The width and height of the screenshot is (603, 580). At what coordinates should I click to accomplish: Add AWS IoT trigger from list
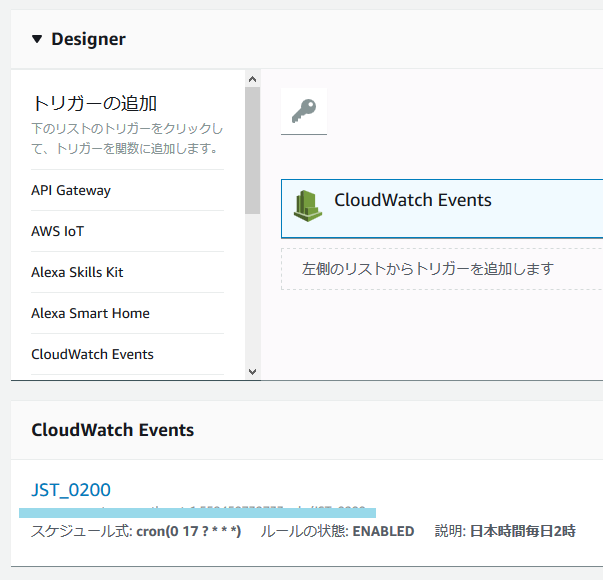(x=58, y=231)
